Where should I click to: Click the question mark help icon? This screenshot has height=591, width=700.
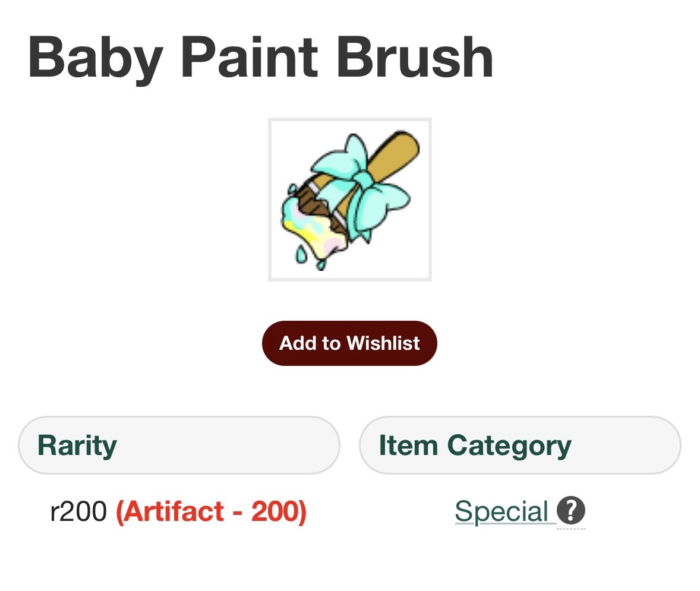click(x=570, y=511)
